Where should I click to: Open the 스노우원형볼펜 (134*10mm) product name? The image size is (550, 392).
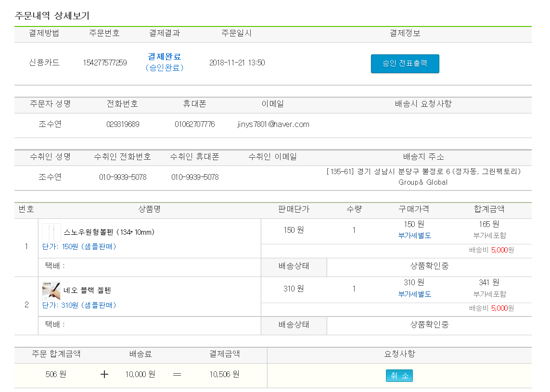click(109, 232)
